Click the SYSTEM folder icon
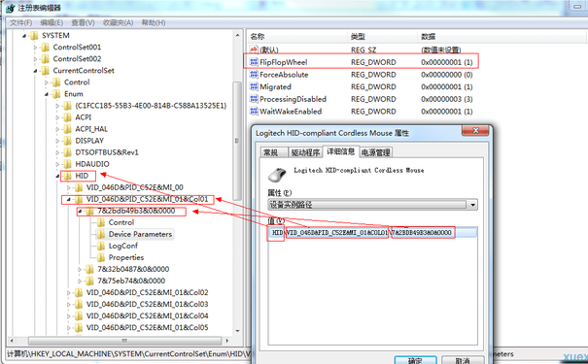 coord(34,36)
